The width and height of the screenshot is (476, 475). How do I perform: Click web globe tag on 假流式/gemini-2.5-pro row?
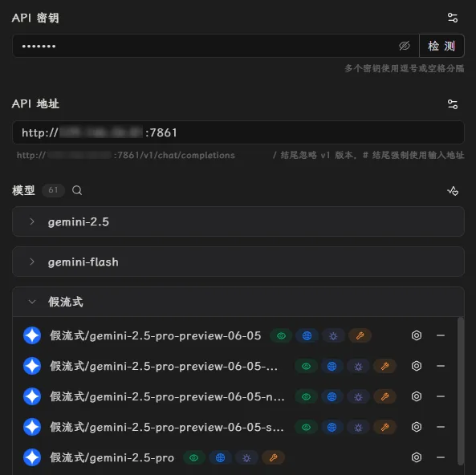point(220,457)
